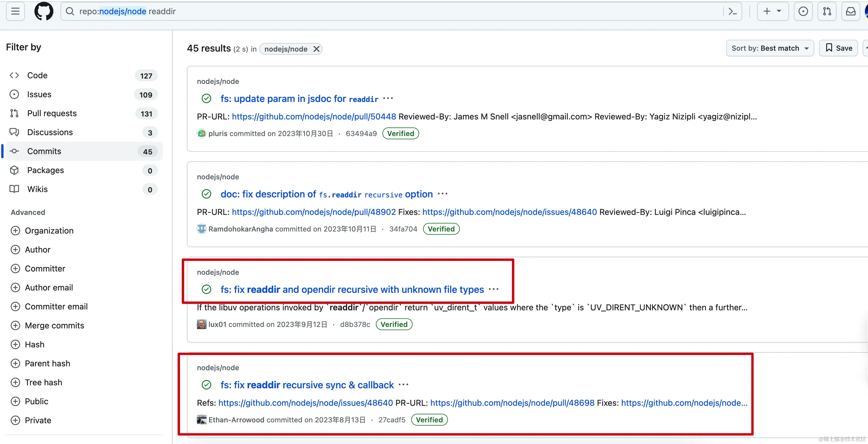Add Hash advanced filter

28,344
